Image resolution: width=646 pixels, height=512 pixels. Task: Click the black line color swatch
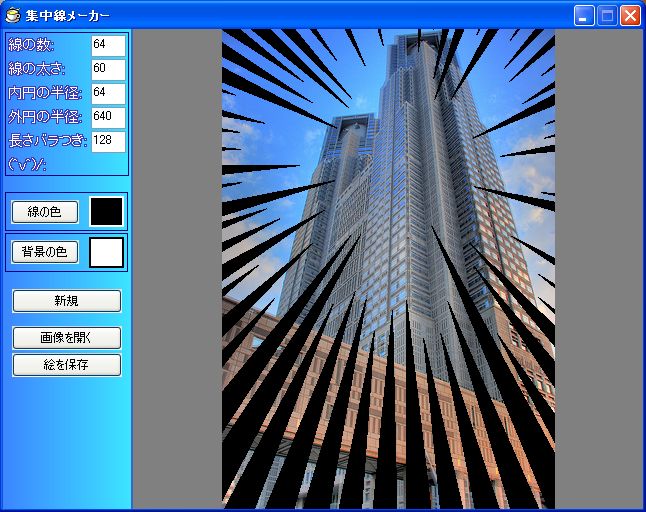(x=106, y=212)
